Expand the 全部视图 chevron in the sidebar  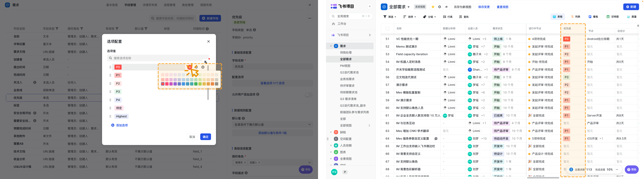click(x=369, y=125)
